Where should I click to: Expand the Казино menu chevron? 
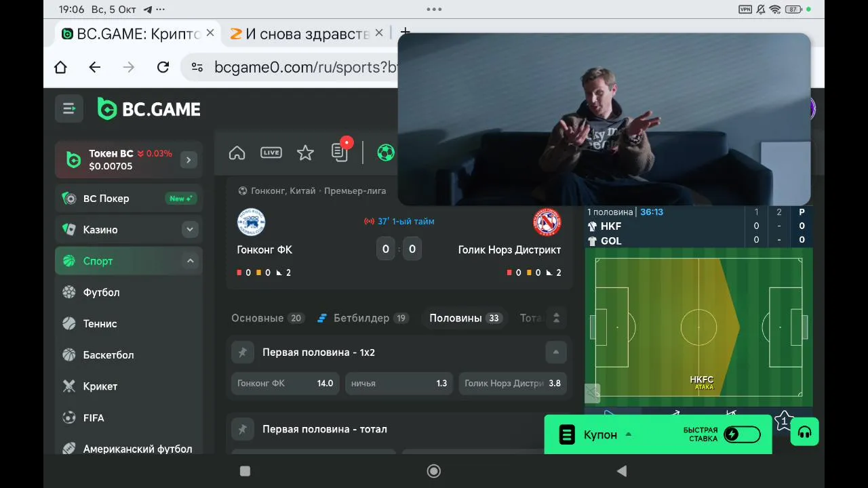point(190,230)
